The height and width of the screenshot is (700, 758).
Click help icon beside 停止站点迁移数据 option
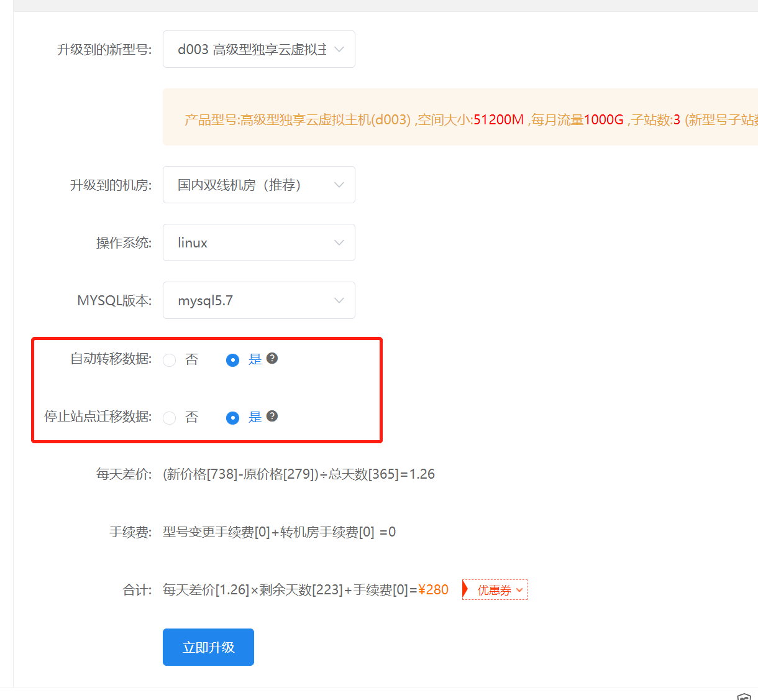pos(272,416)
